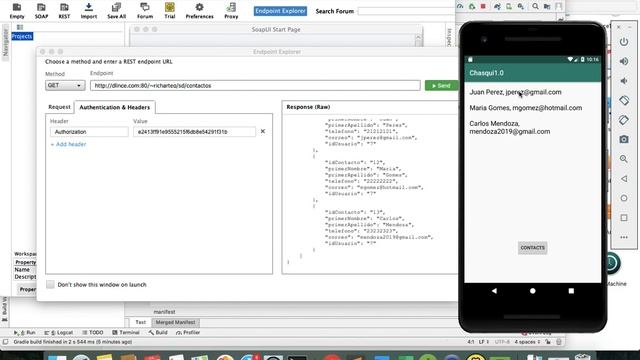Tap the Android home navigation button on phone
This screenshot has height=360, width=640.
[x=533, y=291]
